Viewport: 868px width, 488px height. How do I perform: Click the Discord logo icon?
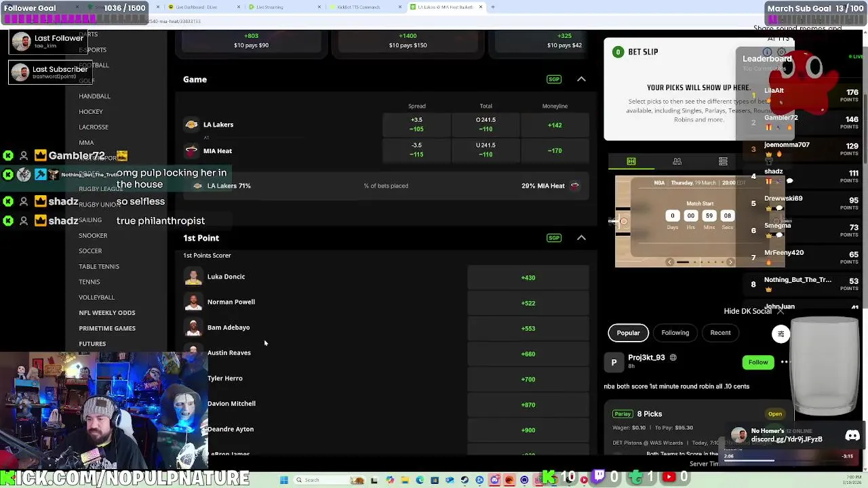tap(852, 436)
